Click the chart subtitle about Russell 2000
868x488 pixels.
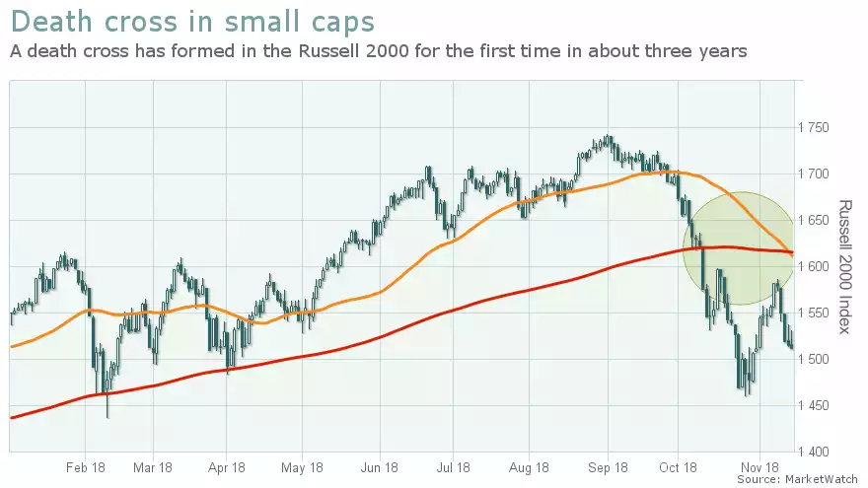(x=379, y=51)
